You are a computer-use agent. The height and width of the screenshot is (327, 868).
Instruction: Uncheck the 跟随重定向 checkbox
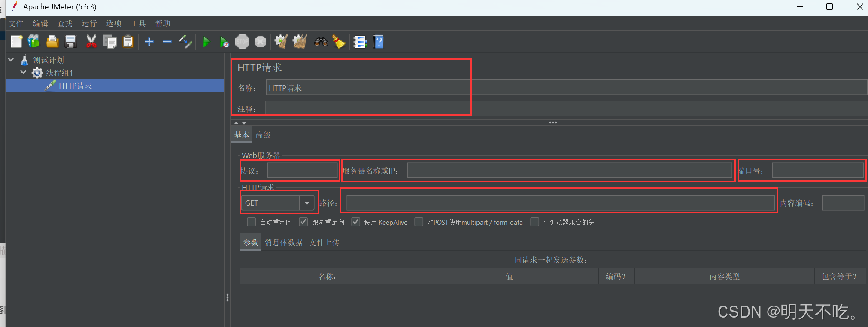(x=303, y=222)
